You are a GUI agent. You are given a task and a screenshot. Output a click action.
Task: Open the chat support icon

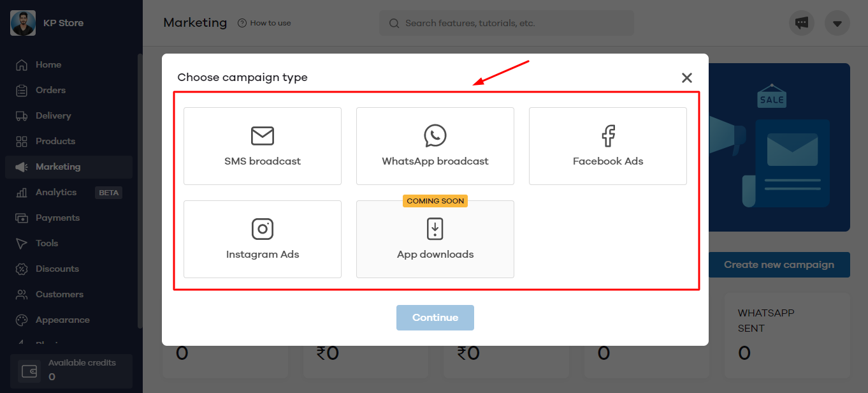pyautogui.click(x=802, y=24)
